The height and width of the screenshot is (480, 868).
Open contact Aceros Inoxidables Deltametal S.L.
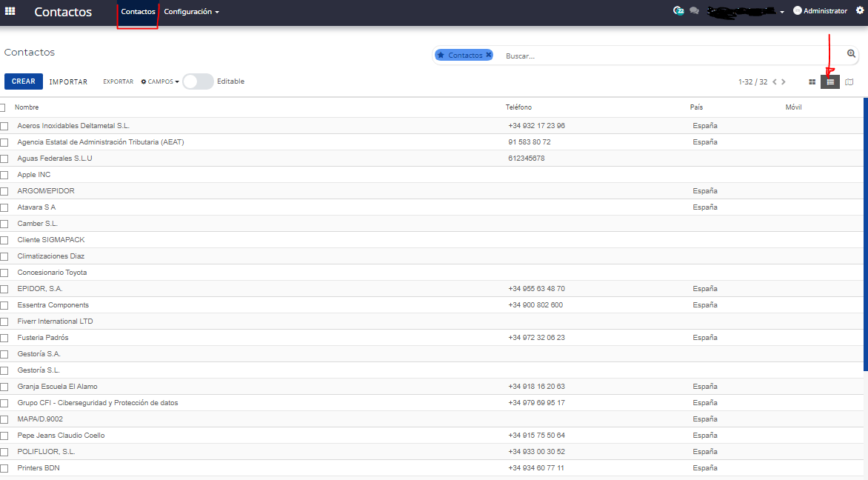73,126
